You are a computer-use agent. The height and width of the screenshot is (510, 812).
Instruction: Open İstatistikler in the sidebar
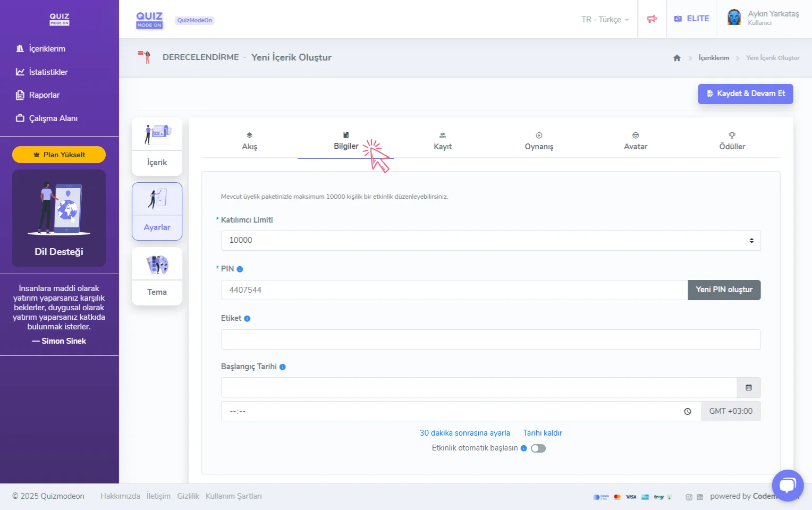coord(48,72)
